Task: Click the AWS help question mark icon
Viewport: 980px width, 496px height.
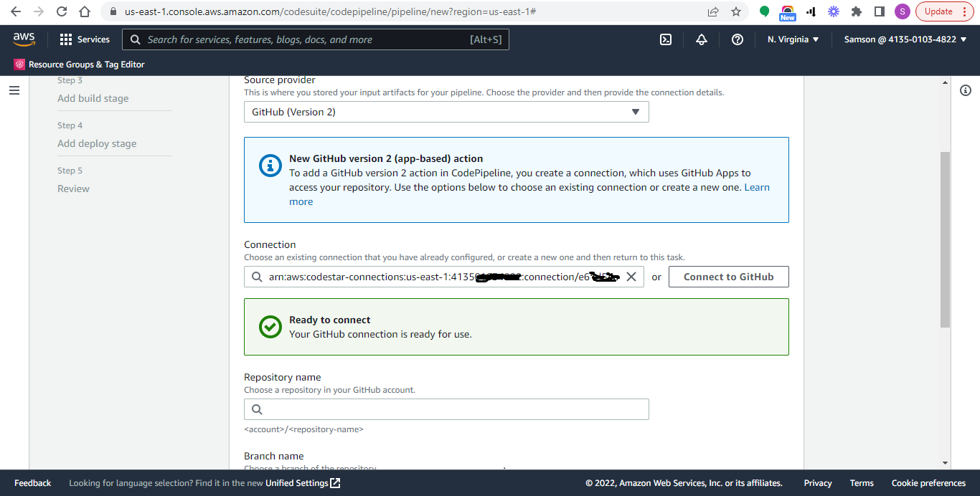Action: (737, 39)
